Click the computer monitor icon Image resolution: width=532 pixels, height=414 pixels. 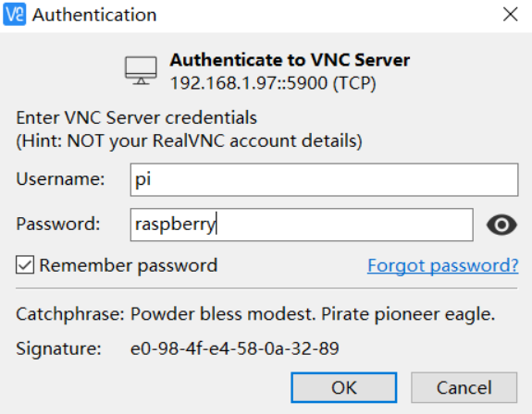tap(141, 70)
